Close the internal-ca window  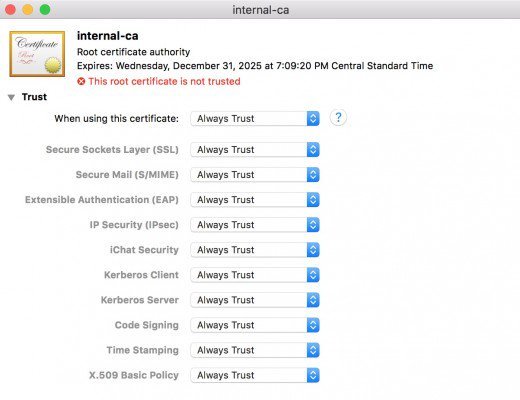(x=10, y=10)
